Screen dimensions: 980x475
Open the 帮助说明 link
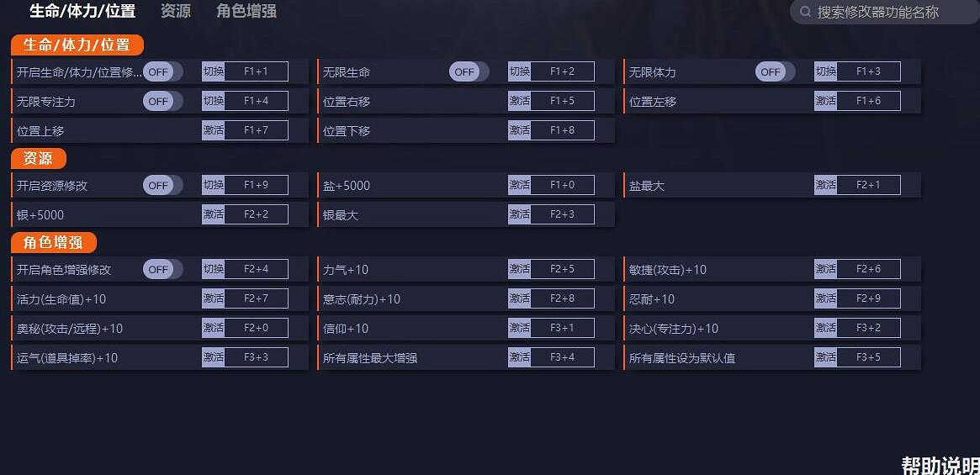click(x=940, y=465)
